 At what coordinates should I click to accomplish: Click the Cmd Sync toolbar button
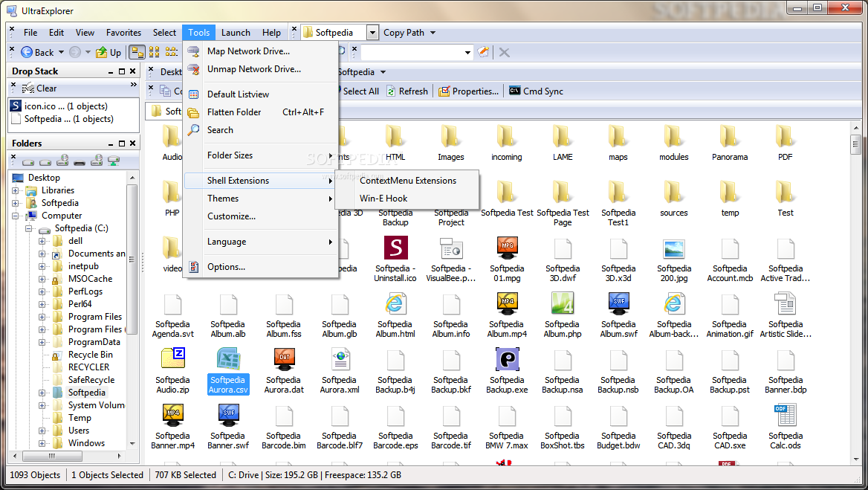click(x=536, y=91)
